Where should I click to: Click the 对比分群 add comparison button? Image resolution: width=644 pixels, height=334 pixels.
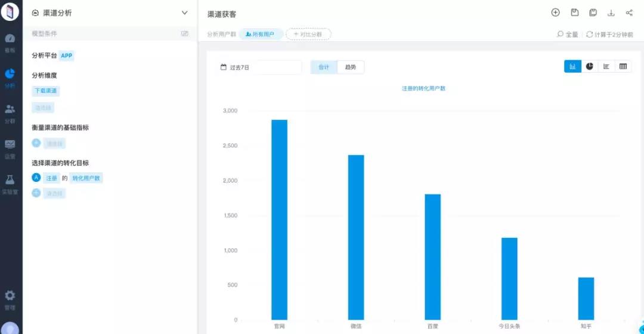308,34
